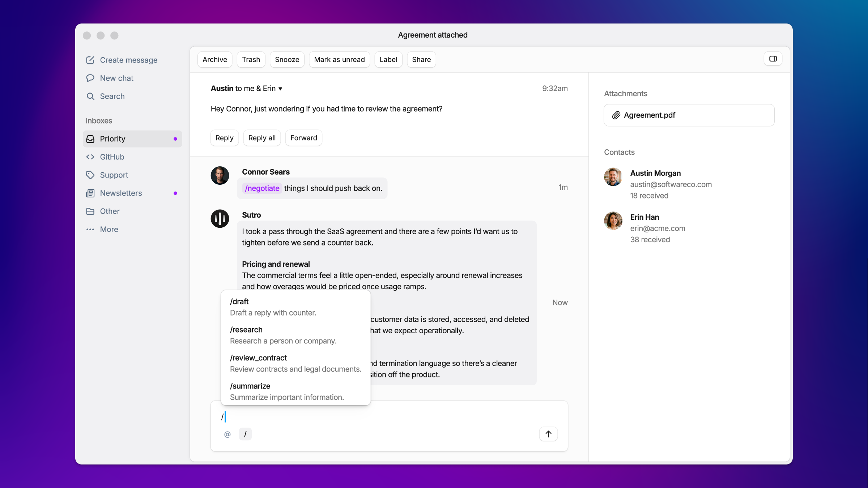
Task: Click the @ mention icon
Action: [x=227, y=434]
